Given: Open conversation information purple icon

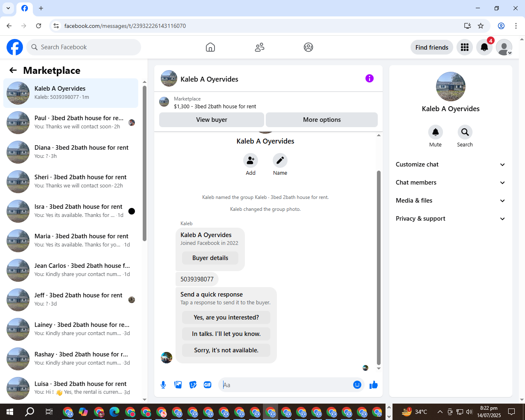Looking at the screenshot, I should [370, 78].
